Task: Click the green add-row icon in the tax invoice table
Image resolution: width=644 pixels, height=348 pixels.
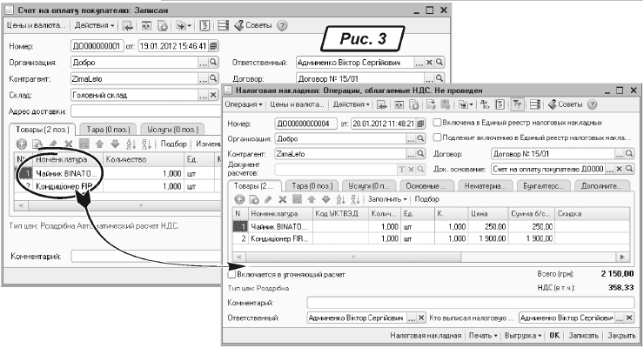Action: [239, 198]
